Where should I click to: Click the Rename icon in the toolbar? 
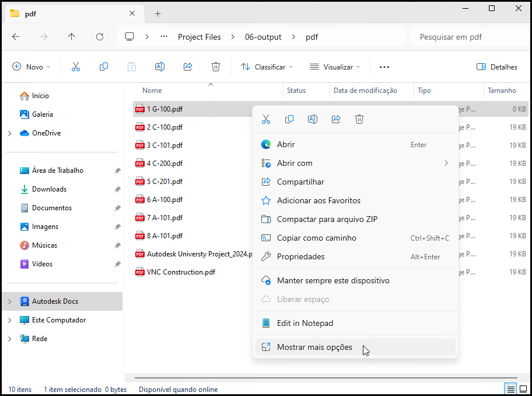tap(160, 67)
